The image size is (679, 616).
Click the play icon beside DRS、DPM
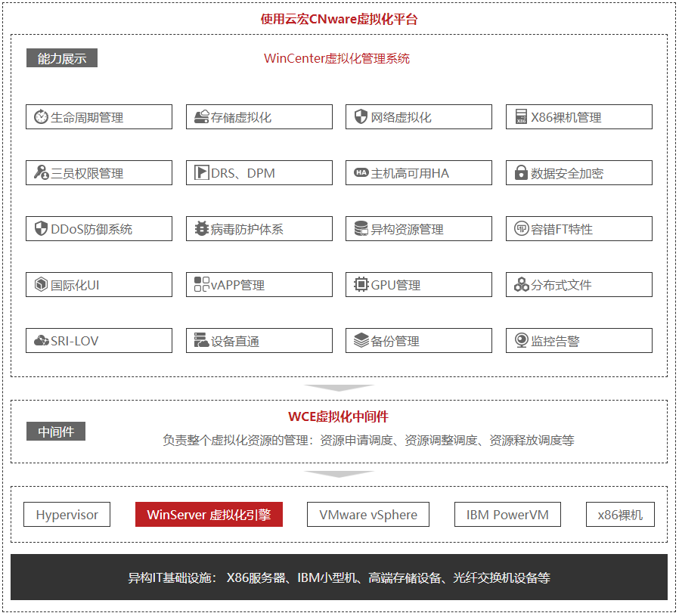click(x=201, y=173)
